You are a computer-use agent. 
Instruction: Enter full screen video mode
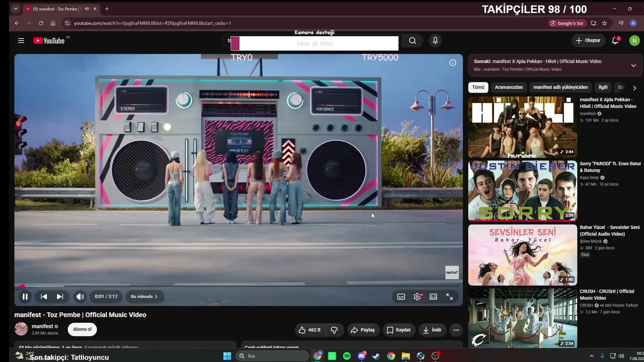[449, 297]
